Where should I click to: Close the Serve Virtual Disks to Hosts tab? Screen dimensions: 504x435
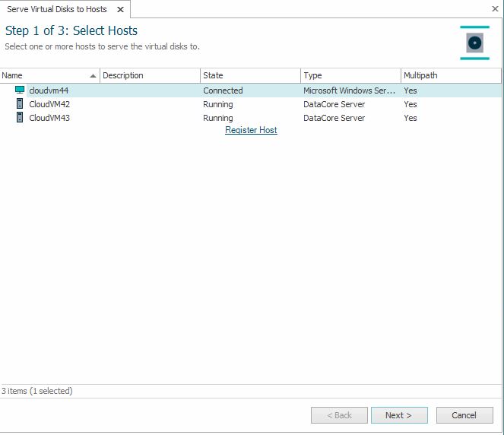click(x=120, y=9)
